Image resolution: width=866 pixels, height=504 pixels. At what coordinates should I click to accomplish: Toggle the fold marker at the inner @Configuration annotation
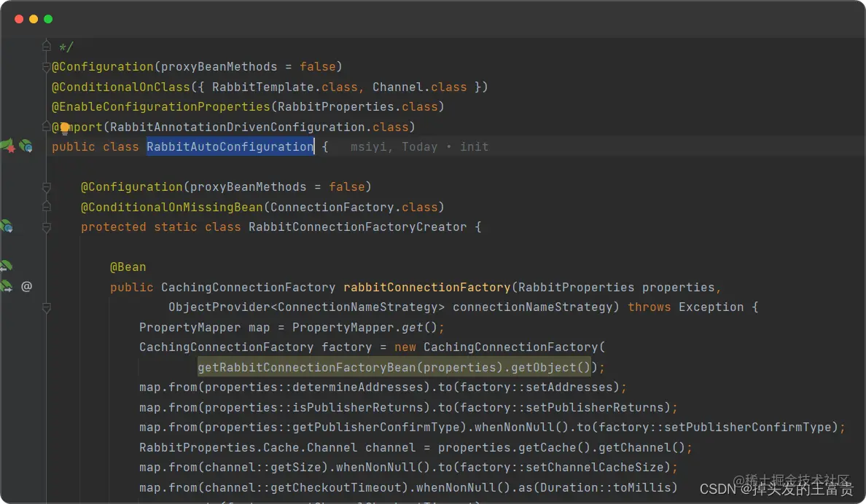pos(47,187)
